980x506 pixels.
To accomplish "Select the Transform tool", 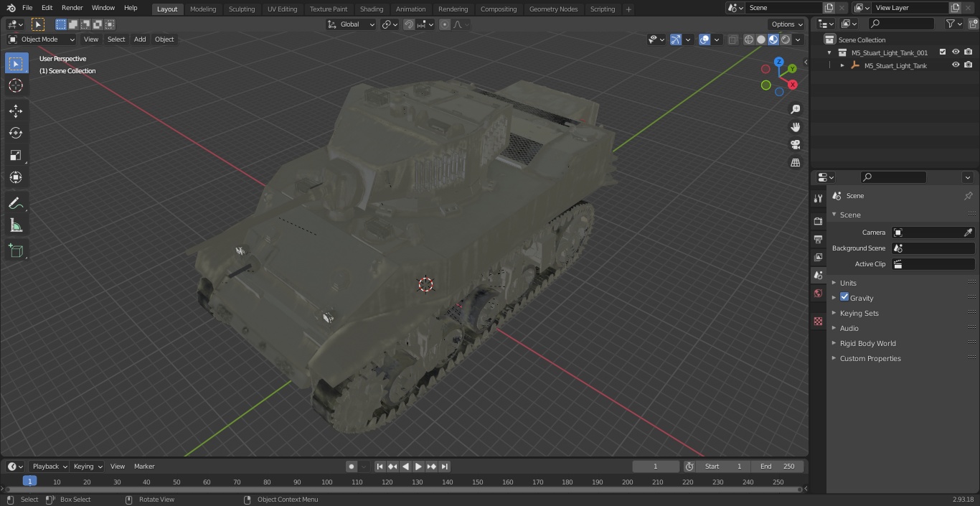I will [x=16, y=177].
